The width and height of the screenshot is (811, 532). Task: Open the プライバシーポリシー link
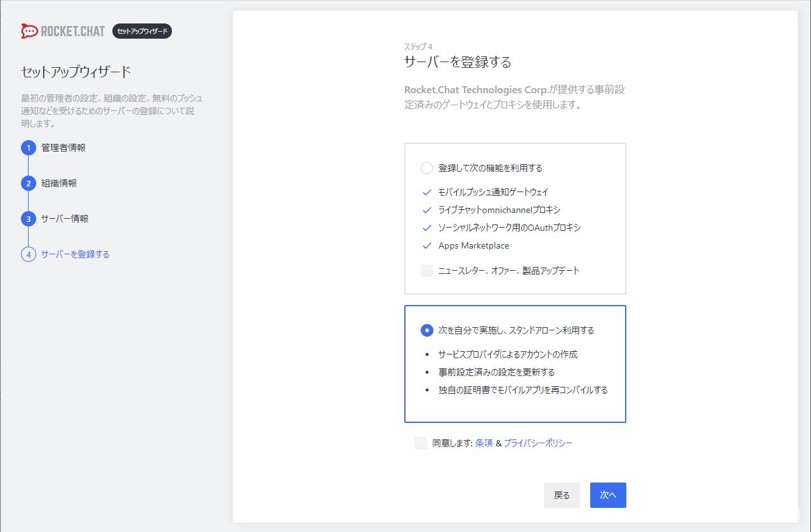click(538, 443)
